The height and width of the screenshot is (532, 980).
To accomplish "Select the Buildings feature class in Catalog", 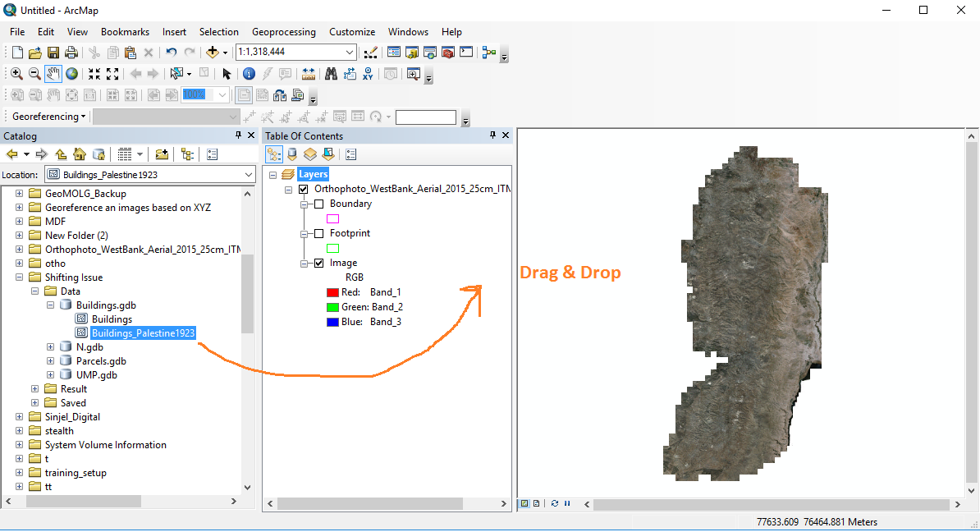I will point(112,319).
